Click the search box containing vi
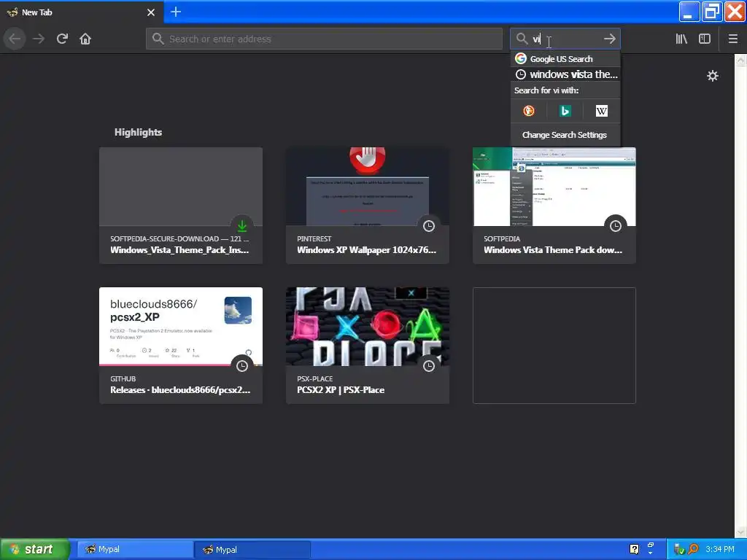This screenshot has width=747, height=560. coord(565,39)
